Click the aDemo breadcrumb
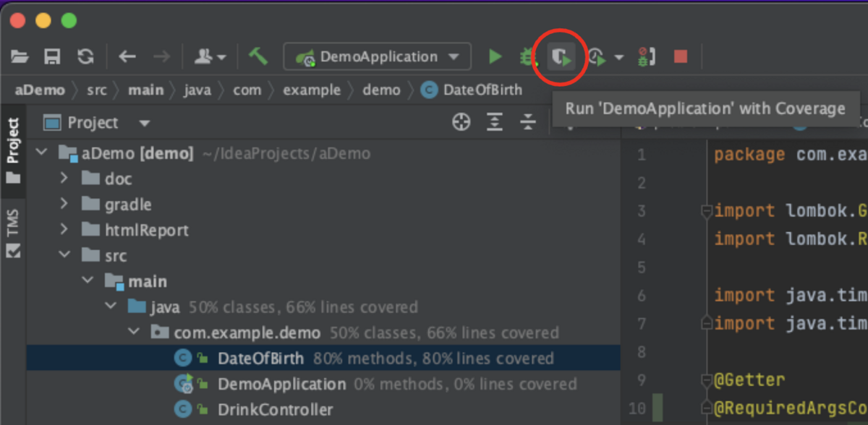The width and height of the screenshot is (868, 425). click(40, 90)
